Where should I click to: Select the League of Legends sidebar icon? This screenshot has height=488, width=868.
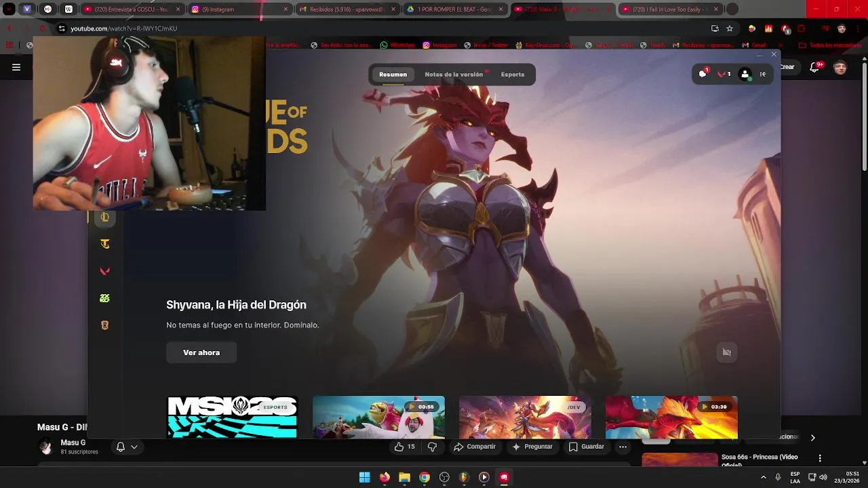coord(104,217)
